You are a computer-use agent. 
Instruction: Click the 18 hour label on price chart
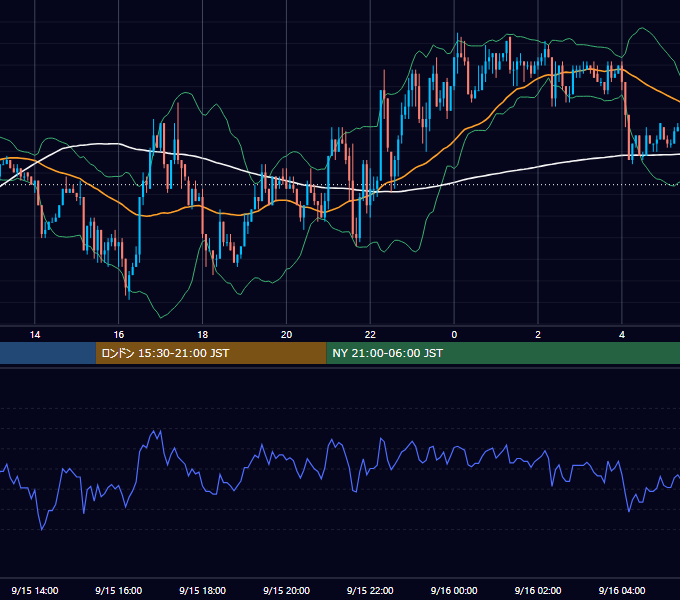click(203, 335)
